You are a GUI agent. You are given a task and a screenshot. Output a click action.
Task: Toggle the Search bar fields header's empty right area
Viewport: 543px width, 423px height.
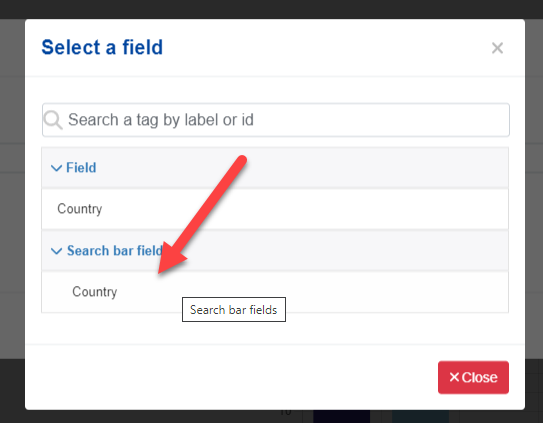coord(346,250)
